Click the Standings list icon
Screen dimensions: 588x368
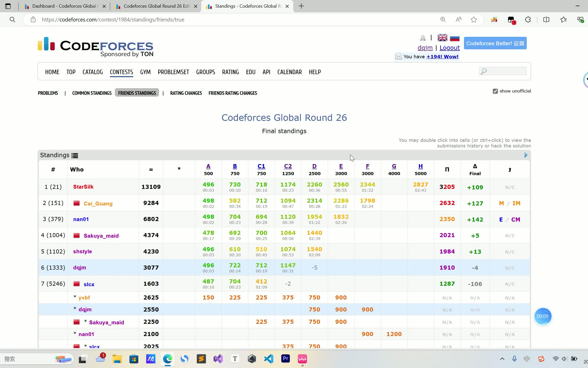(x=74, y=155)
